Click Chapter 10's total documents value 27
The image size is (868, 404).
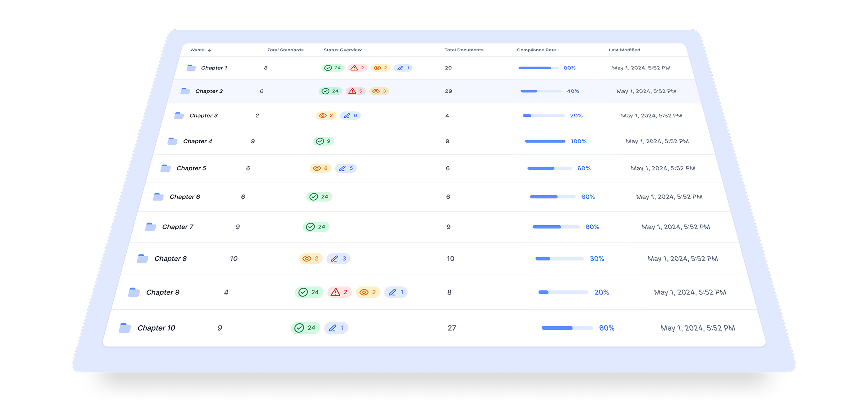coord(452,328)
